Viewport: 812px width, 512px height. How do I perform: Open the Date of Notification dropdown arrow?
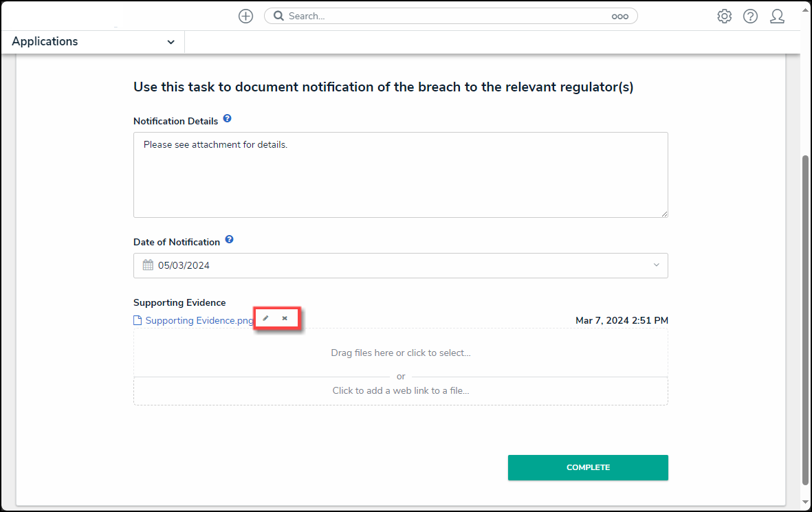(656, 265)
